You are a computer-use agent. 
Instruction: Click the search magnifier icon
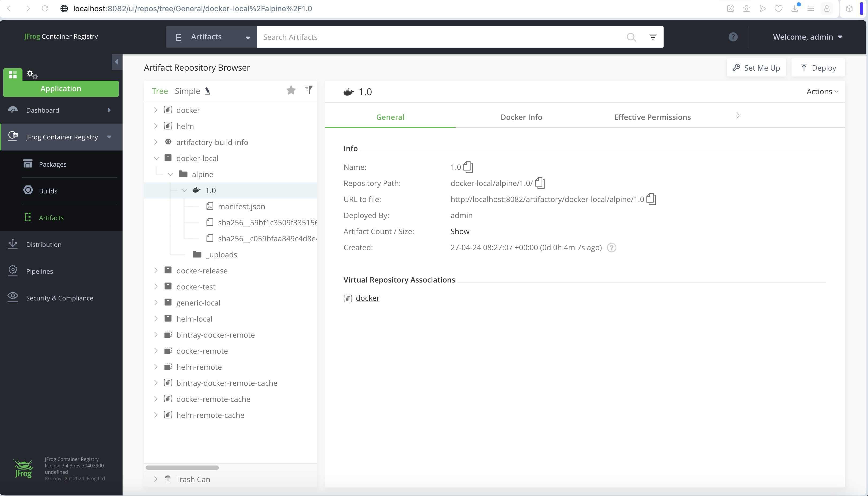click(x=631, y=37)
